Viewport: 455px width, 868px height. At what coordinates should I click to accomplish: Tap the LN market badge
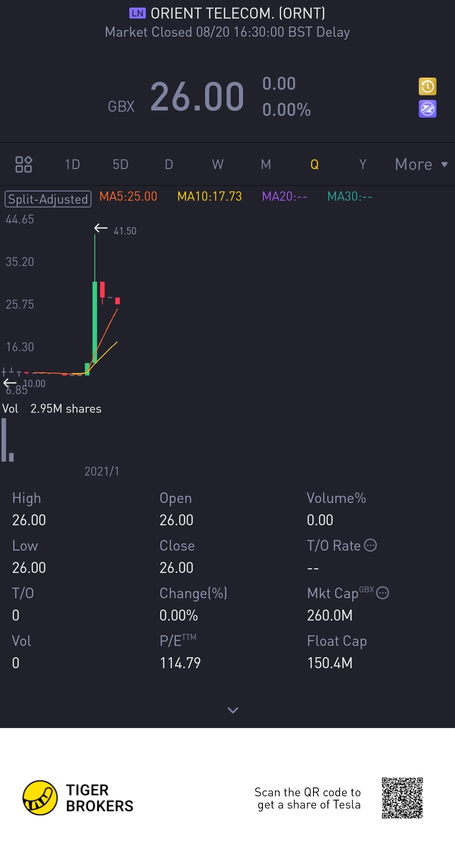pos(137,13)
